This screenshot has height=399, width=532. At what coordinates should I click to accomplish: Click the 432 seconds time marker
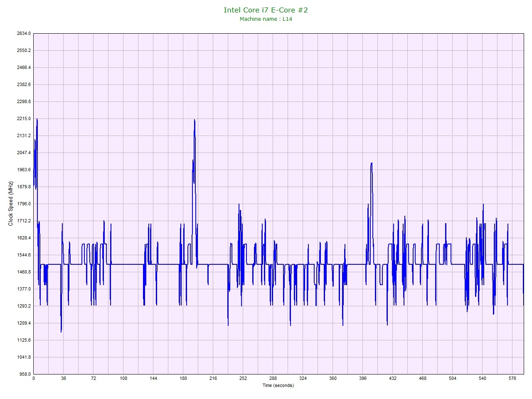[392, 379]
